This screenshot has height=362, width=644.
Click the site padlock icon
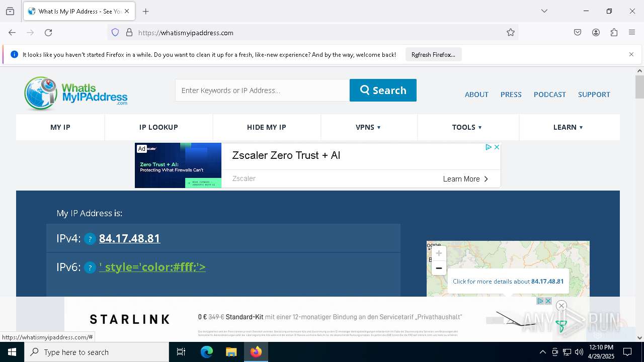[129, 33]
